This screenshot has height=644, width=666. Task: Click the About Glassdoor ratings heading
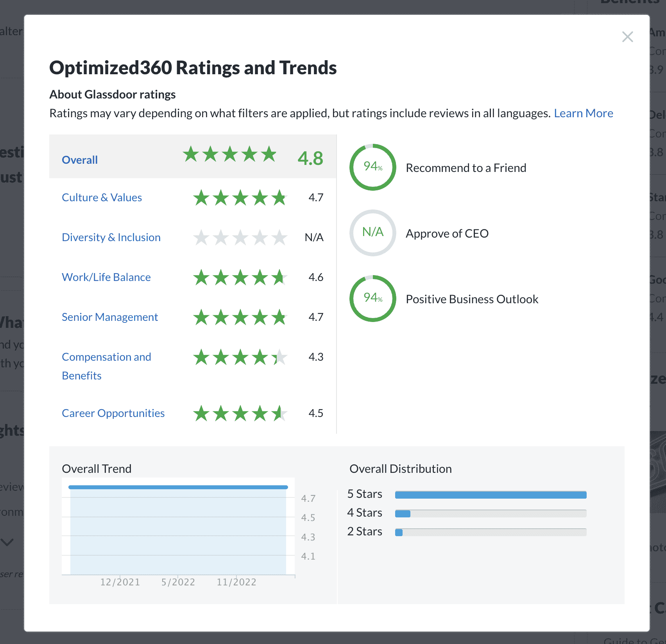tap(112, 95)
